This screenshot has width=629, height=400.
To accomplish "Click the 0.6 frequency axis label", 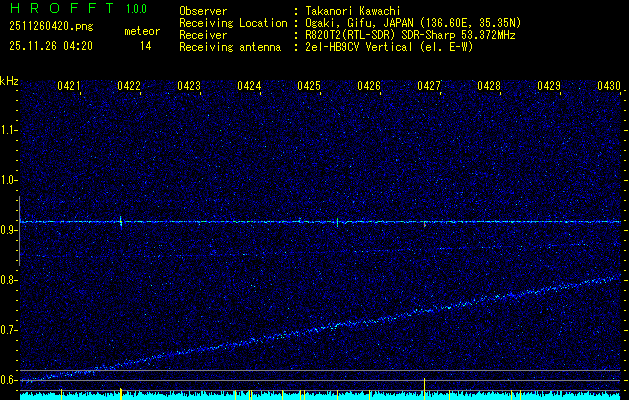I will [9, 380].
